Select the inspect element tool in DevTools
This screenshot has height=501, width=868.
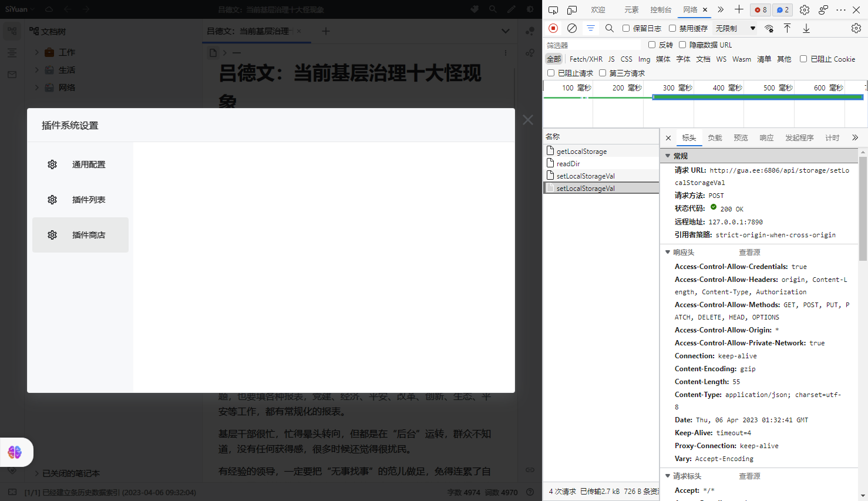pos(553,10)
